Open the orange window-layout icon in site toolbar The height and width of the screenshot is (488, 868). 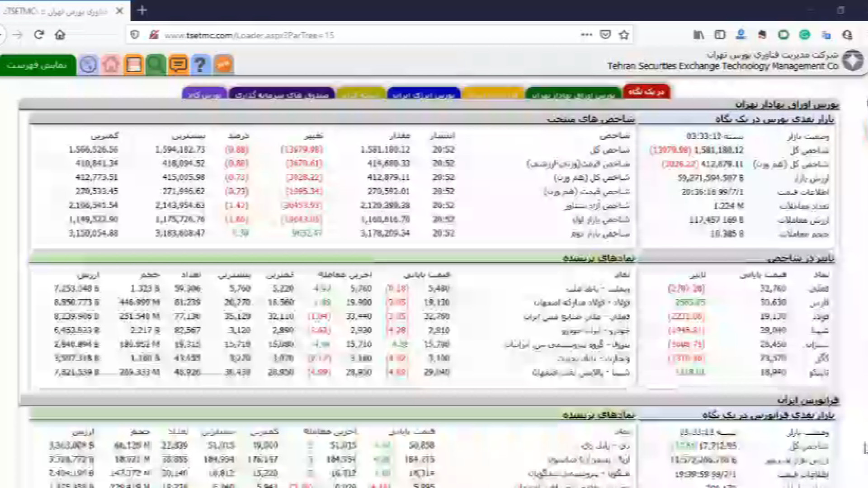pyautogui.click(x=133, y=65)
